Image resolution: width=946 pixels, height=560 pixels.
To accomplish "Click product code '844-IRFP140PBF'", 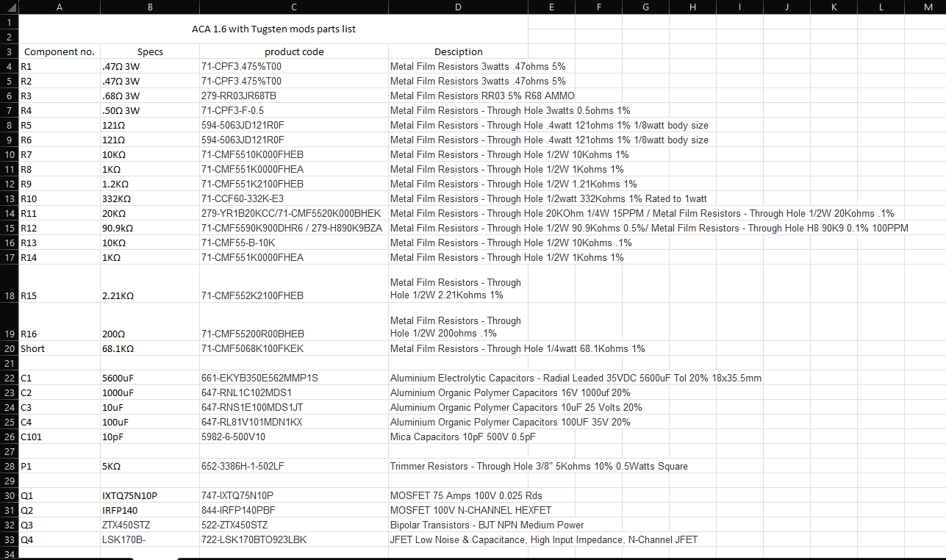I will tap(294, 510).
